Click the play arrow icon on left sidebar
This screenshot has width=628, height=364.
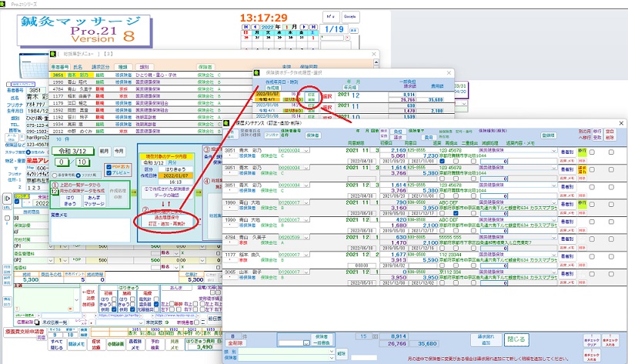(x=7, y=199)
